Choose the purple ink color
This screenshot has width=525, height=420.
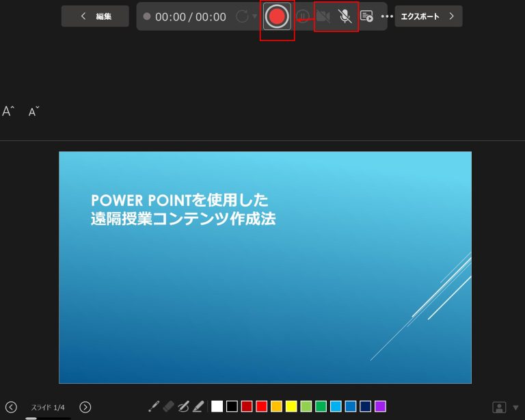coord(380,406)
